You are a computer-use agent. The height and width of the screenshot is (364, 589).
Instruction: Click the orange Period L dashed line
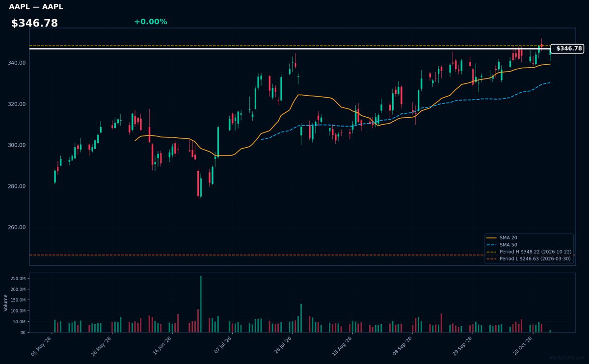click(x=302, y=255)
